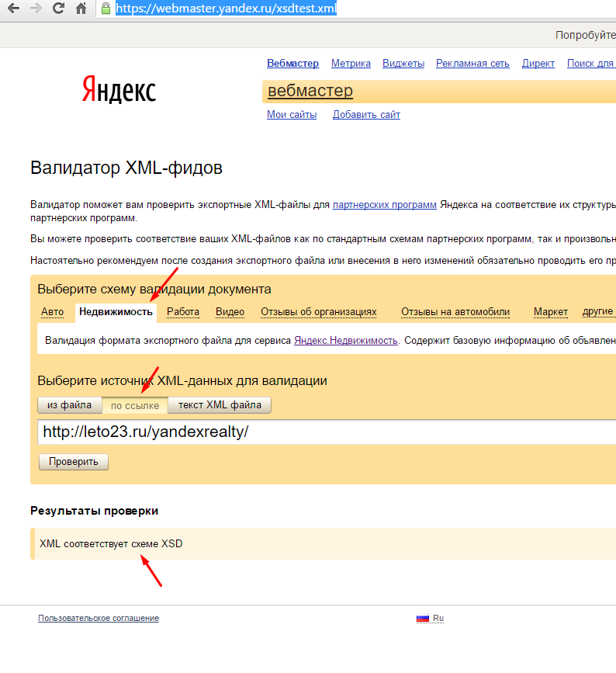The width and height of the screenshot is (616, 673).
Task: Click the Yandex logo
Action: (119, 90)
